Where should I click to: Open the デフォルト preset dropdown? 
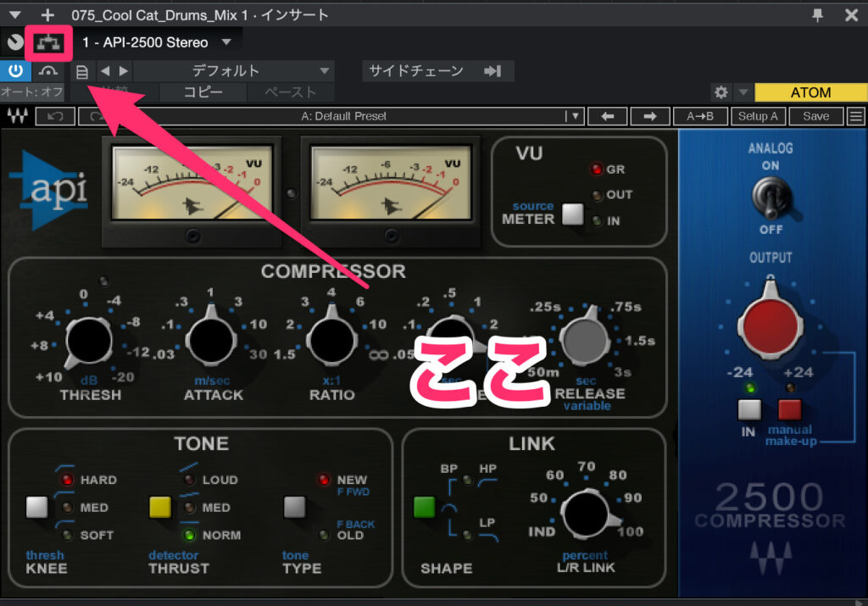point(233,71)
